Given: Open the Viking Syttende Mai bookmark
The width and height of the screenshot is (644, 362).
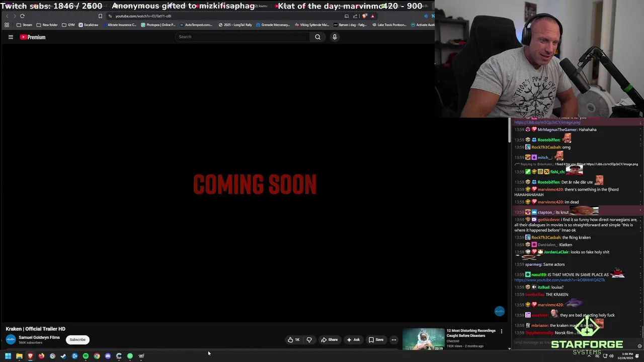Looking at the screenshot, I should pos(312,25).
